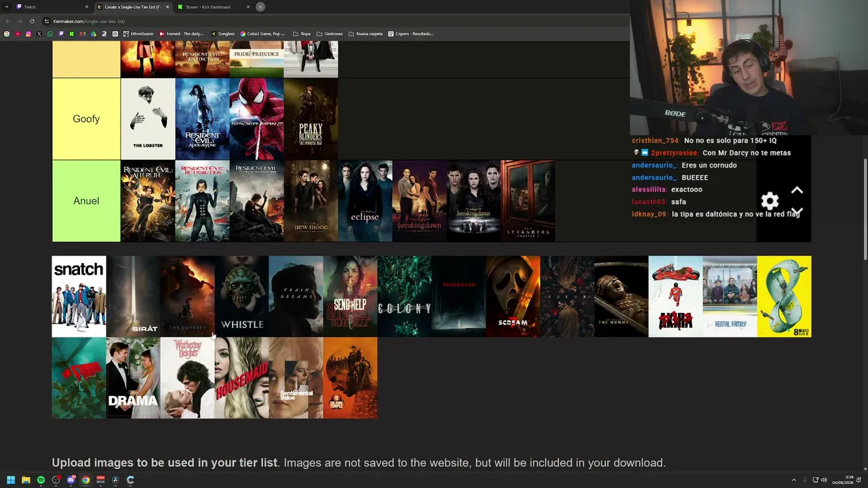Move the Anuel tier down with the arrow
This screenshot has width=868, height=488.
click(x=797, y=211)
